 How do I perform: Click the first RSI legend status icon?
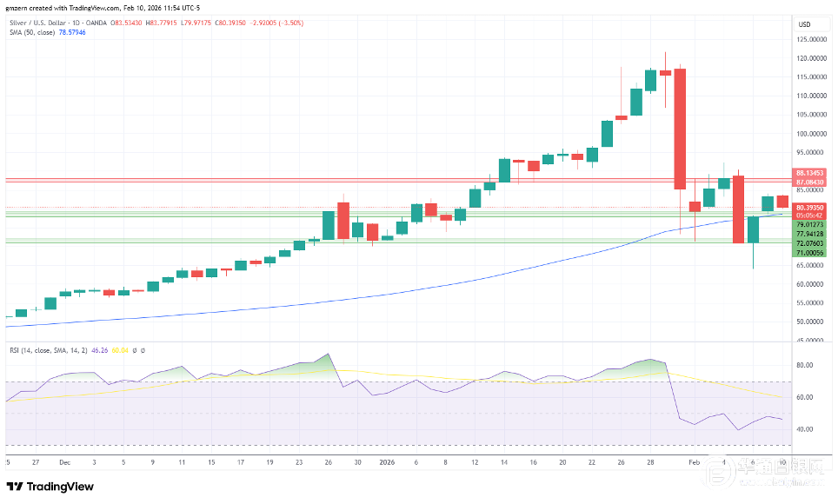point(134,350)
